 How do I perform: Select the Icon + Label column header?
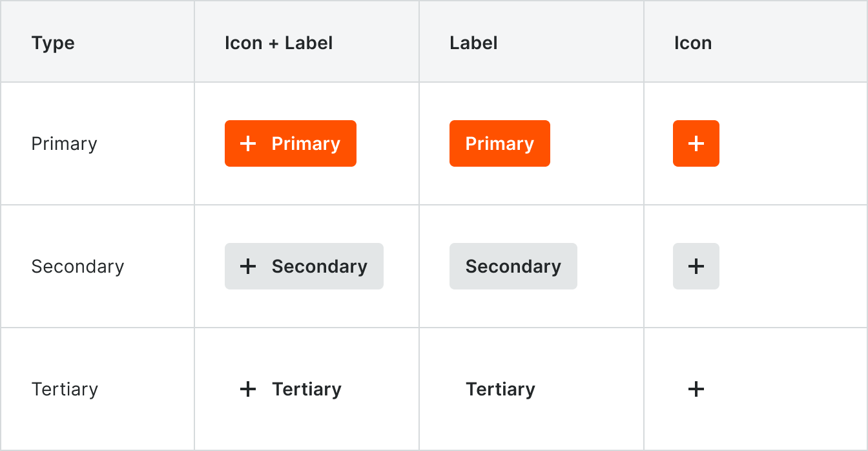point(279,43)
